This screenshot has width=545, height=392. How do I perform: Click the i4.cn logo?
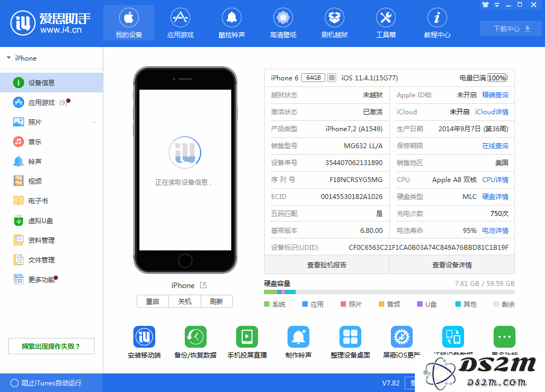(51, 23)
